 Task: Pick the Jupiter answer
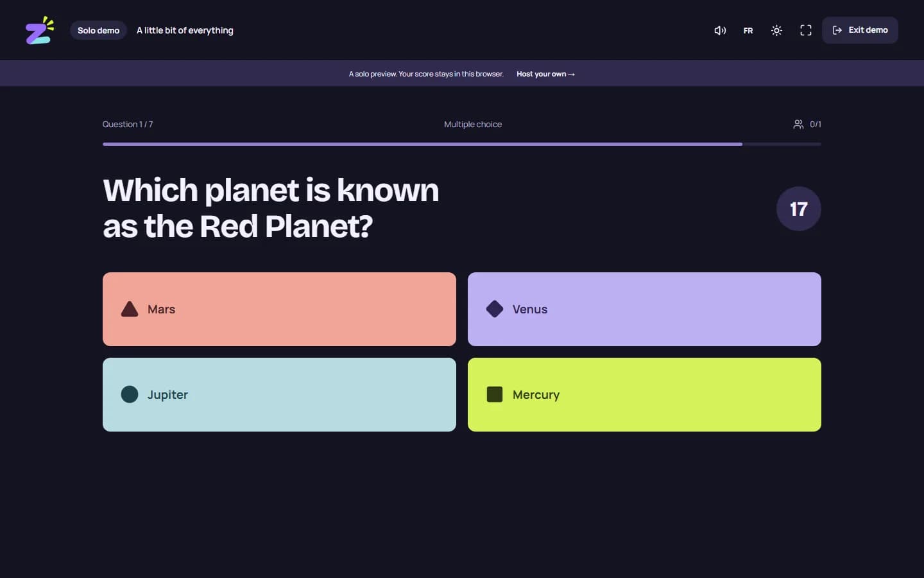click(279, 394)
